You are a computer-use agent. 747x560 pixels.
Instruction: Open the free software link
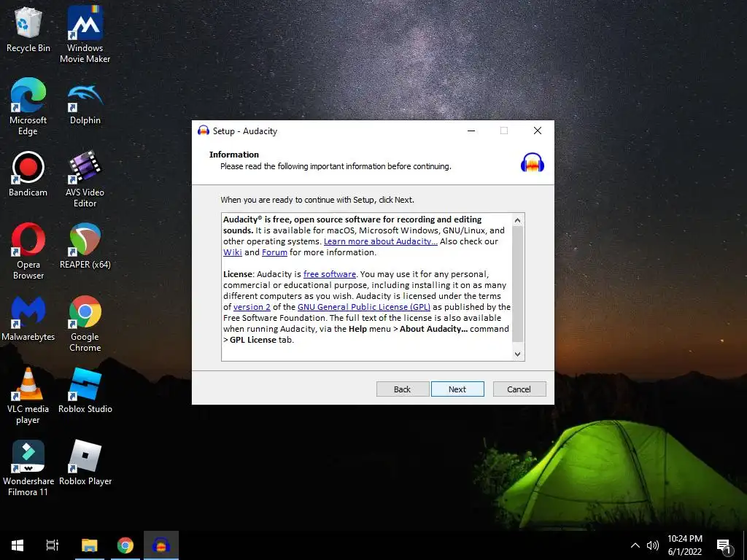pos(330,274)
